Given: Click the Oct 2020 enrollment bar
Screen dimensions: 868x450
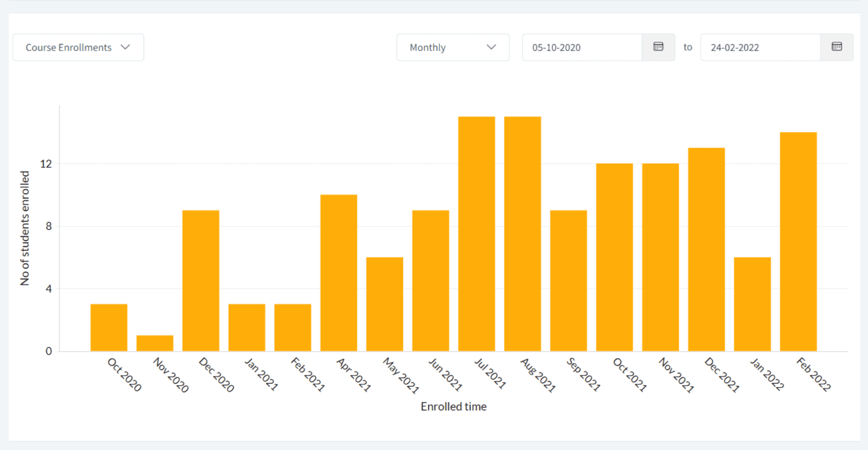Looking at the screenshot, I should pos(109,327).
